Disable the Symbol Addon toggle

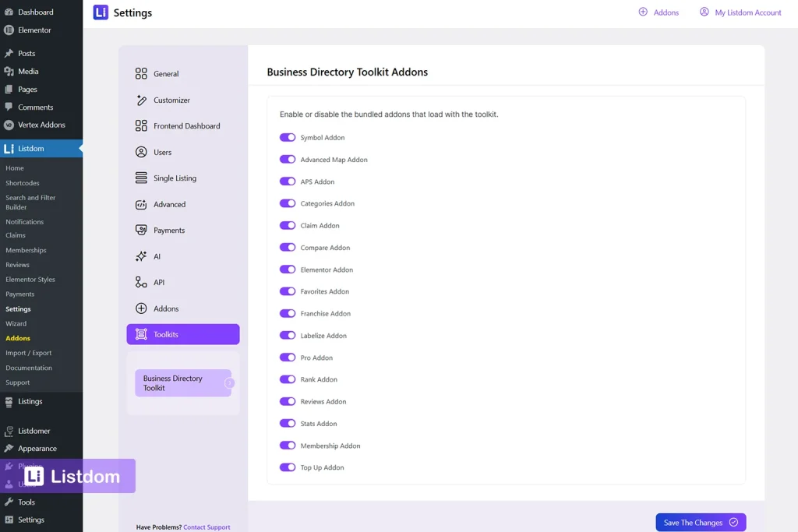pyautogui.click(x=288, y=137)
